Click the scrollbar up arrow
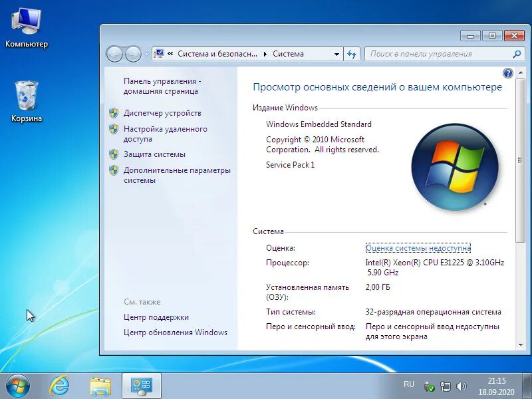 pyautogui.click(x=521, y=72)
